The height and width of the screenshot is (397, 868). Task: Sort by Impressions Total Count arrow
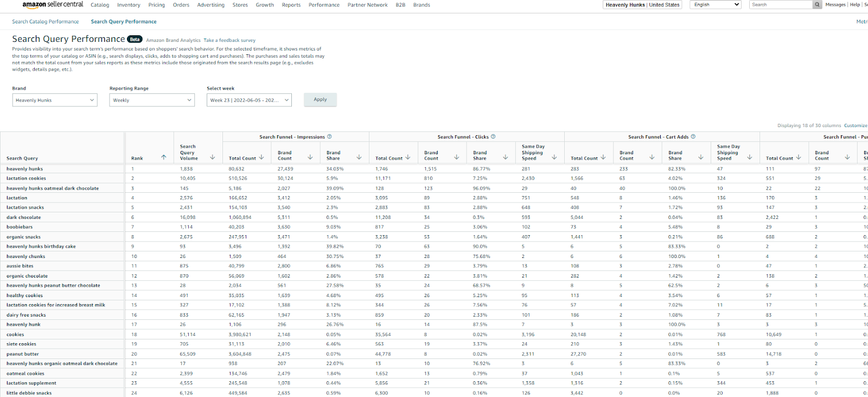261,157
